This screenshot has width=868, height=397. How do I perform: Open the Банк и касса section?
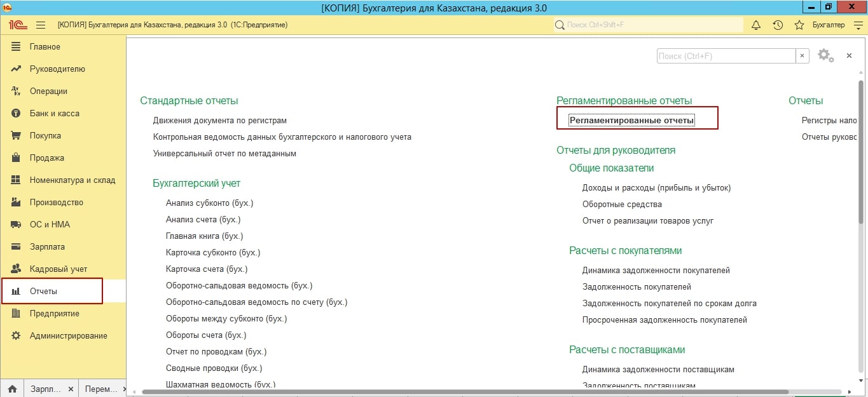(x=54, y=113)
